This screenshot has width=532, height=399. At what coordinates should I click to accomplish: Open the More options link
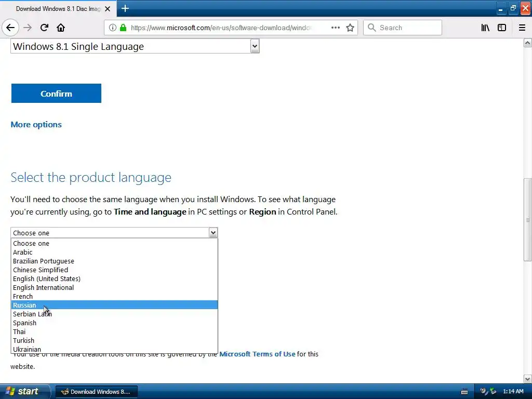pyautogui.click(x=36, y=125)
